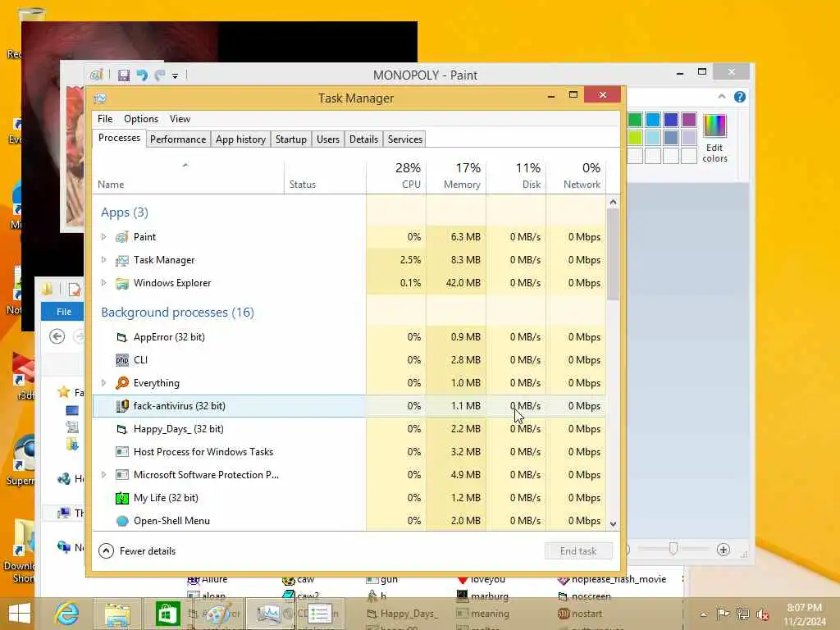Click the End task button
The height and width of the screenshot is (630, 840).
click(x=578, y=550)
